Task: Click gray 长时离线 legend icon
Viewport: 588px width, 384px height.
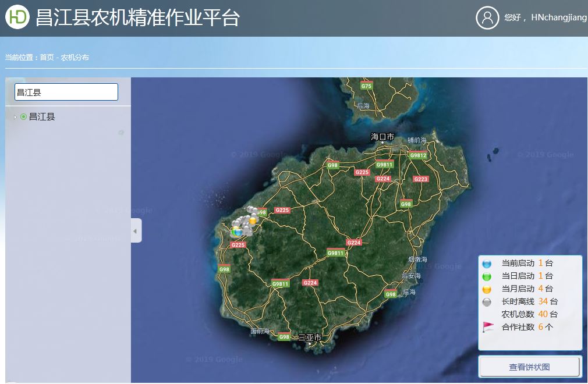Action: click(487, 302)
